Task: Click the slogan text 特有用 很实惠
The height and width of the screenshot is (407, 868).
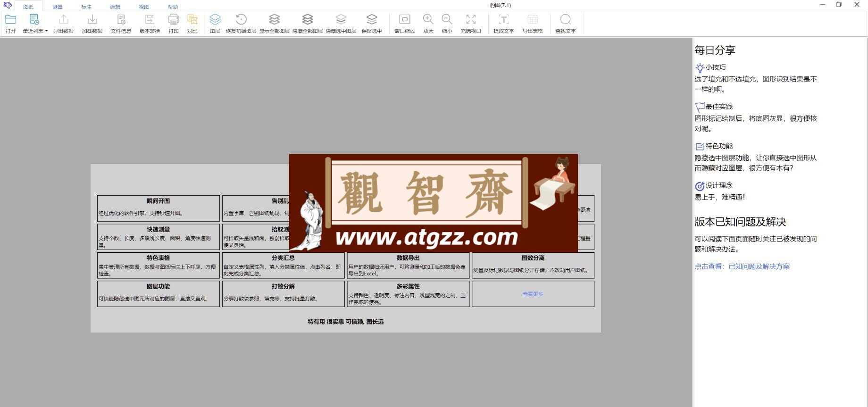Action: 325,322
